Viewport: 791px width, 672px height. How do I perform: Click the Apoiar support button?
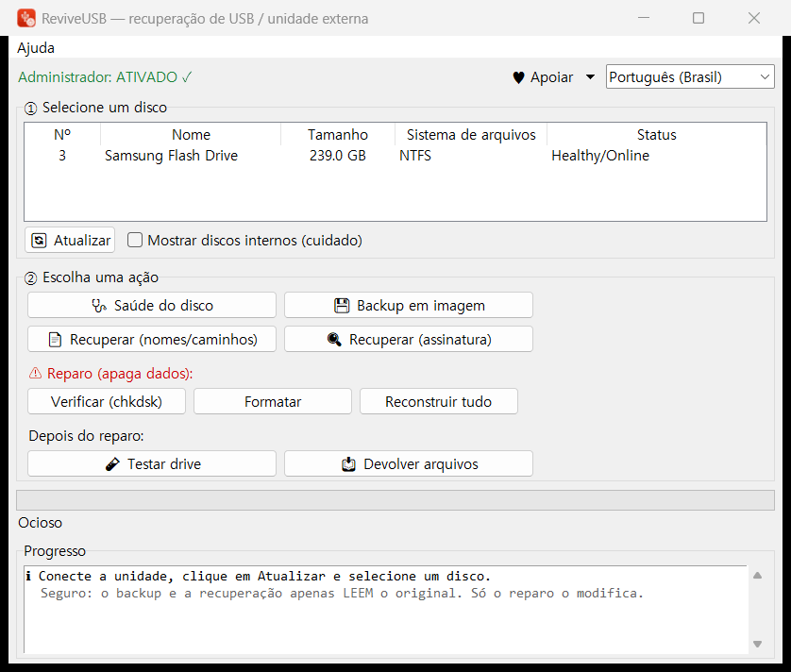[544, 77]
